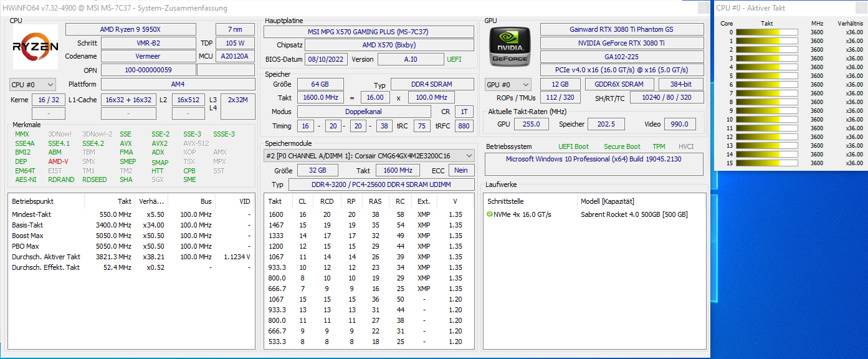This screenshot has width=868, height=359.
Task: Click the 16 / 32 cores field
Action: point(48,100)
